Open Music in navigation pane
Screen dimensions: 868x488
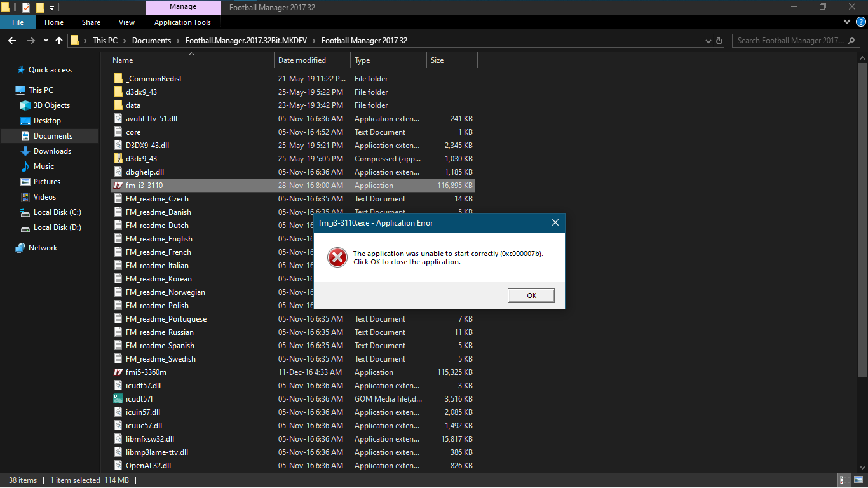point(44,166)
